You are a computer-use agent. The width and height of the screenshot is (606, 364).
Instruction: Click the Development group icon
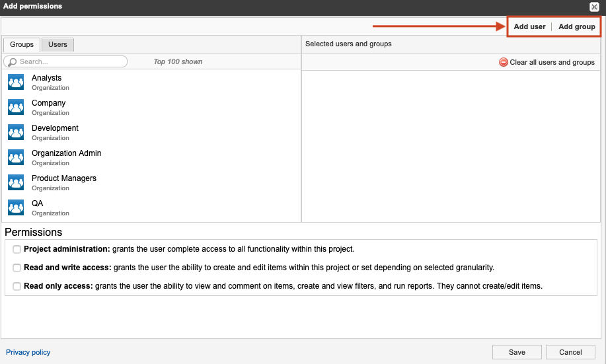tap(16, 132)
